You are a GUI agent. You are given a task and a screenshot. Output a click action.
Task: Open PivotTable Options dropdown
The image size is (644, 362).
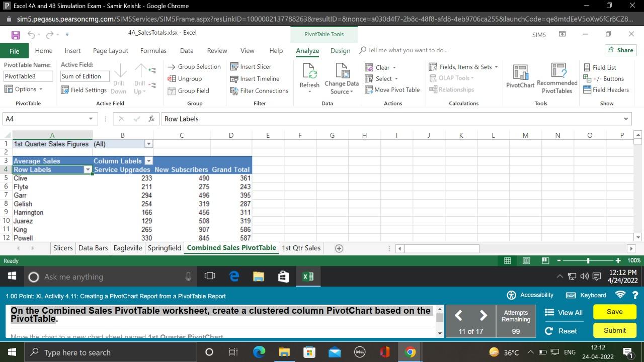(23, 89)
